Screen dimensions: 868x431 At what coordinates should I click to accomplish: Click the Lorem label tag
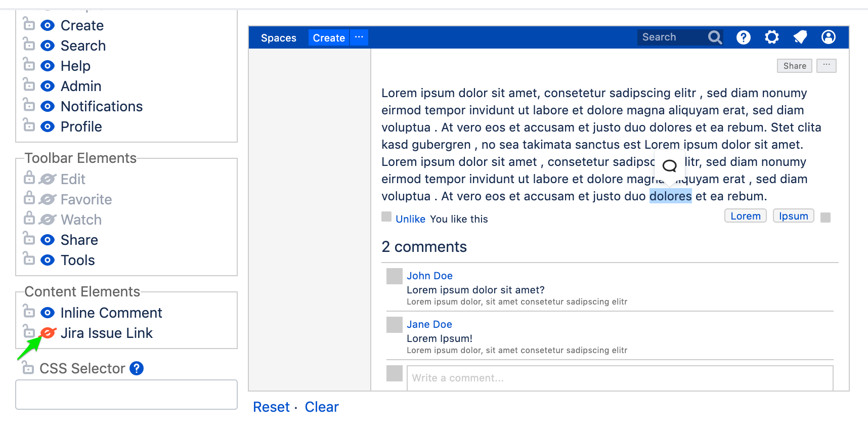point(746,216)
